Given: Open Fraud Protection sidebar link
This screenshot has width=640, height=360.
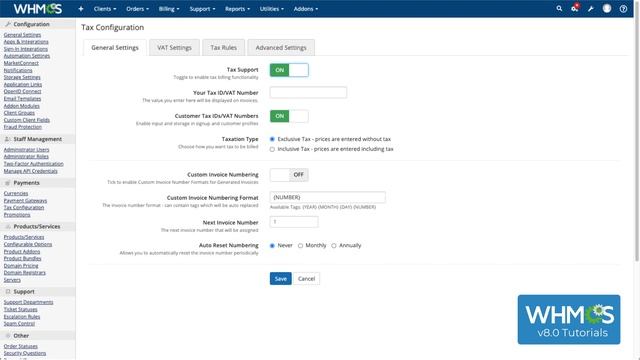Looking at the screenshot, I should point(22,127).
